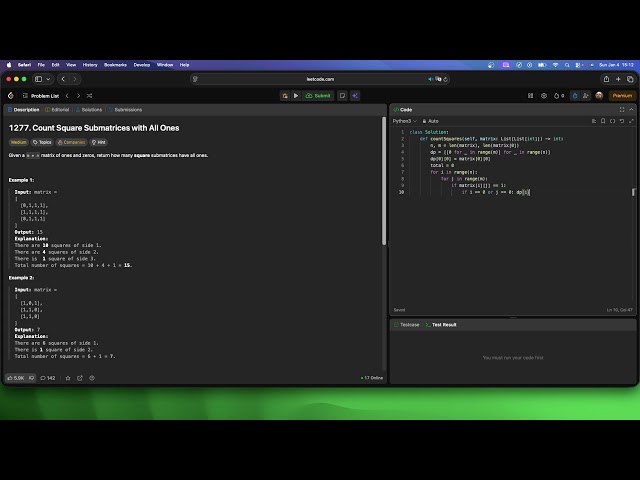This screenshot has width=640, height=480.
Task: Click the Medium difficulty tag
Action: pyautogui.click(x=18, y=142)
